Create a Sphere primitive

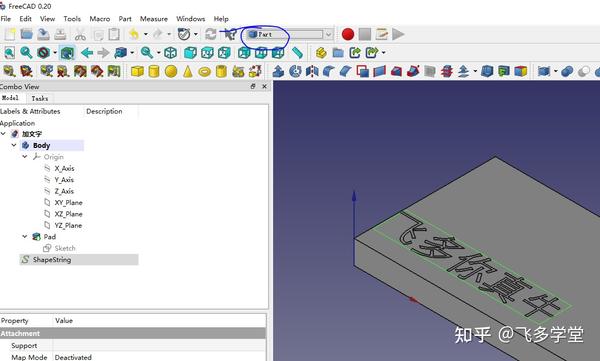[x=171, y=71]
